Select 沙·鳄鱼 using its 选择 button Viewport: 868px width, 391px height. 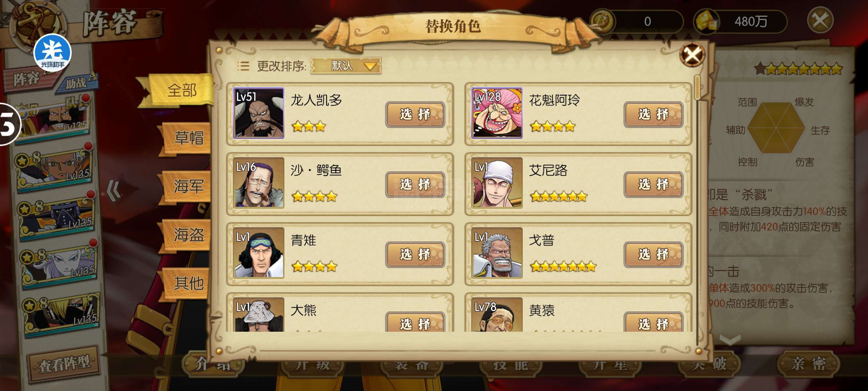click(415, 185)
